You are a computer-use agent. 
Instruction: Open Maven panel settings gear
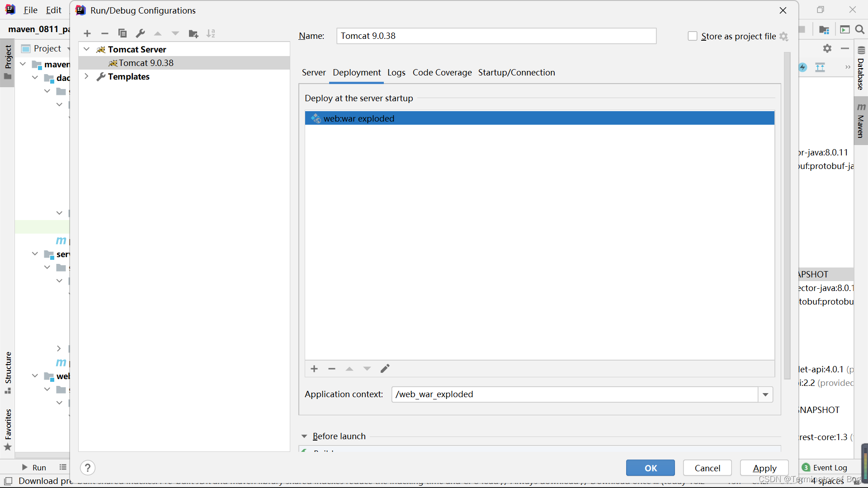coord(827,48)
